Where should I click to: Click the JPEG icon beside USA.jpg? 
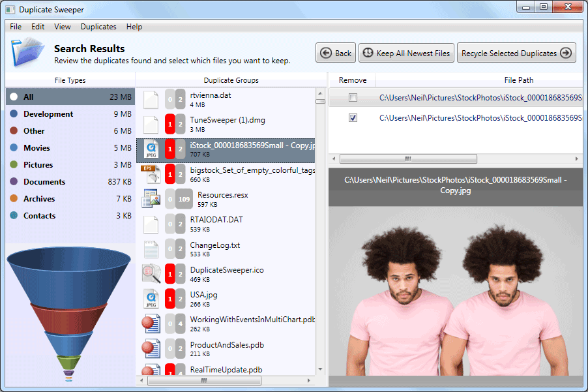[151, 298]
